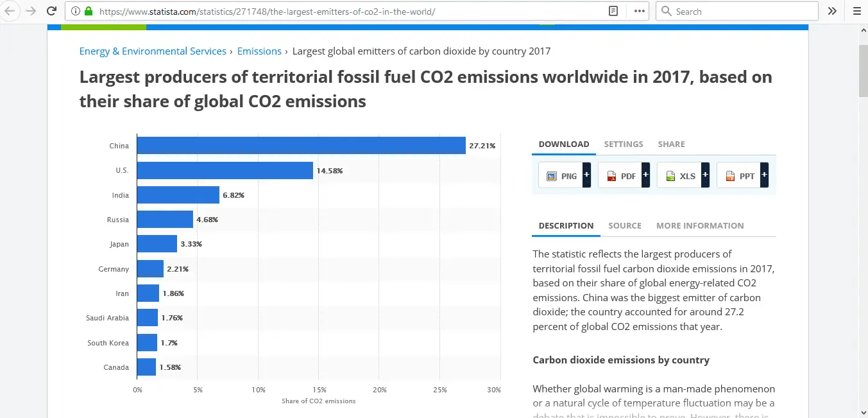Download the chart as XLS

click(x=681, y=175)
